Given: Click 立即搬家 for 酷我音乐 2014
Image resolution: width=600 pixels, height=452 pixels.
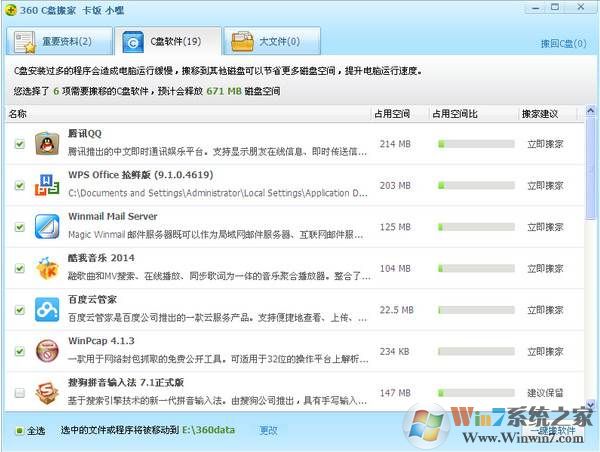Looking at the screenshot, I should coord(545,269).
